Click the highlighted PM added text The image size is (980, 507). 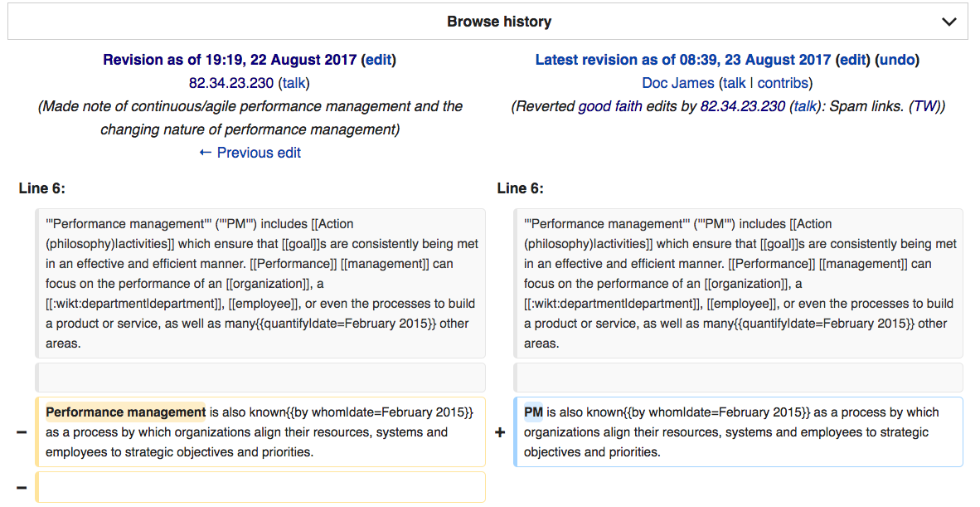[533, 412]
